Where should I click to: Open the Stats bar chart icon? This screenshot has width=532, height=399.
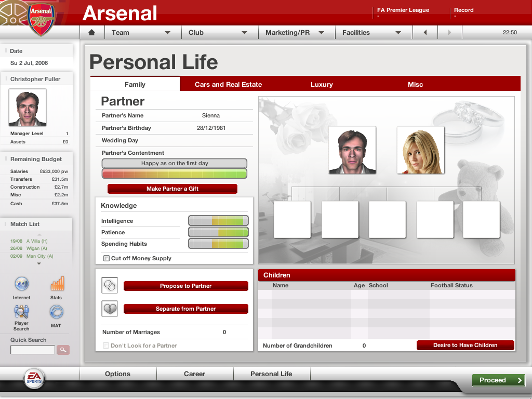[57, 284]
